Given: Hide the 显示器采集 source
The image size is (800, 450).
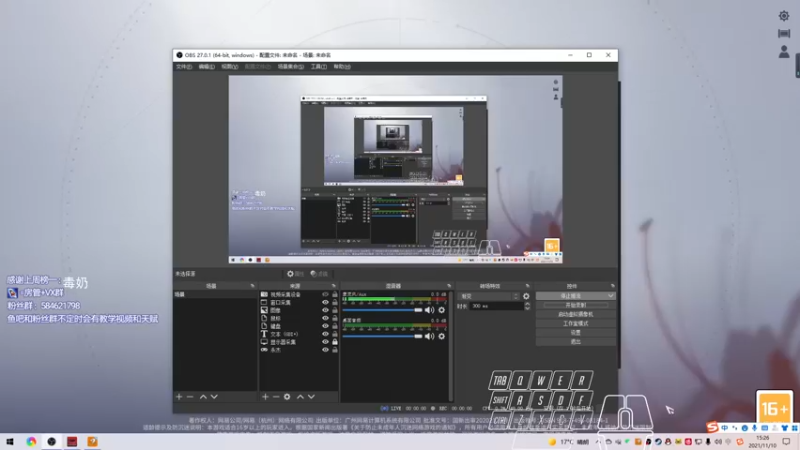Looking at the screenshot, I should tap(325, 342).
